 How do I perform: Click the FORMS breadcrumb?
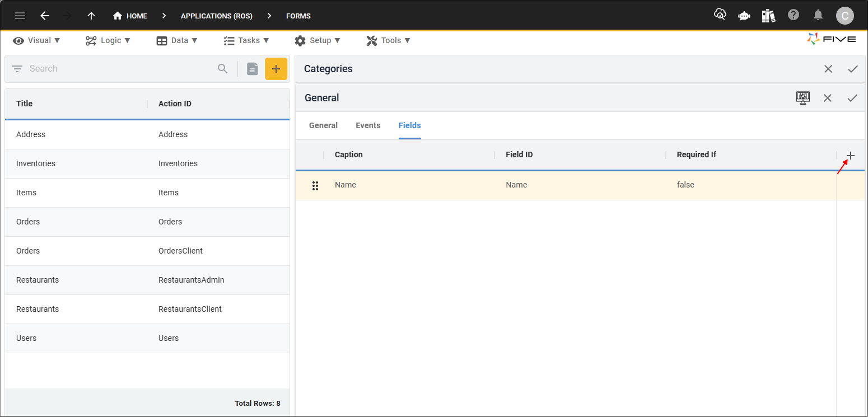298,16
